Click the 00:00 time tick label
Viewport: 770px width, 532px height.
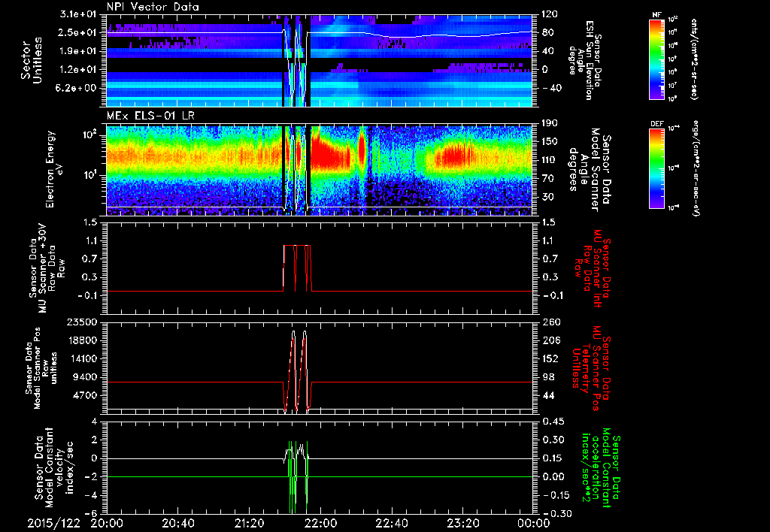point(535,524)
